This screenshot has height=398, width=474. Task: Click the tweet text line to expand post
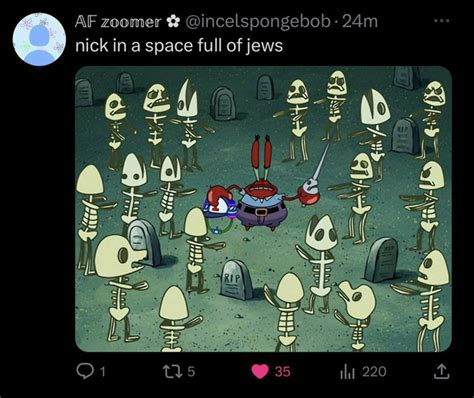tap(179, 46)
